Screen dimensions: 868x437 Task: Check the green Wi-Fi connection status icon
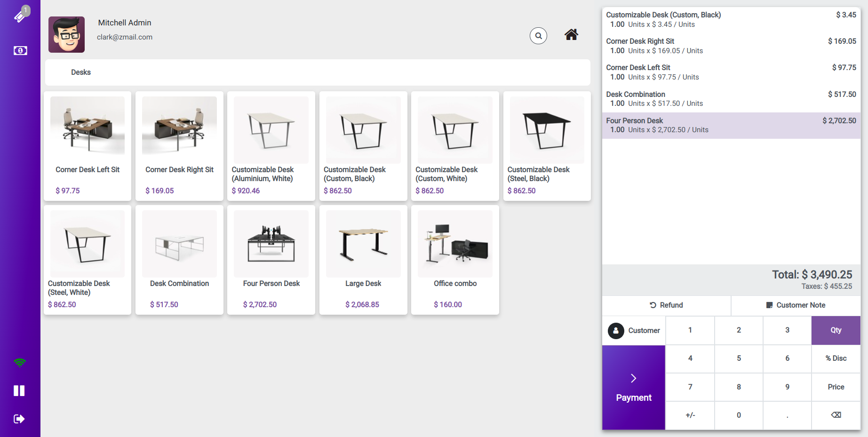(x=20, y=363)
